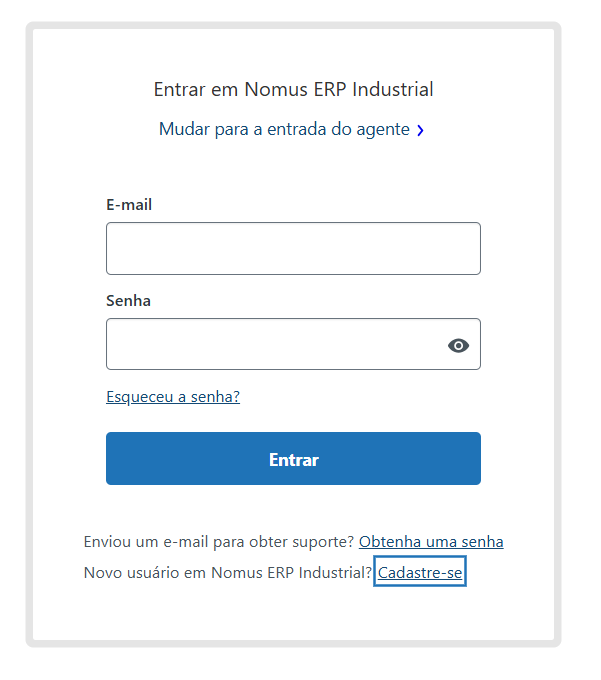The height and width of the screenshot is (680, 601).
Task: Open the Cadastre-se sign-up link
Action: pyautogui.click(x=420, y=572)
